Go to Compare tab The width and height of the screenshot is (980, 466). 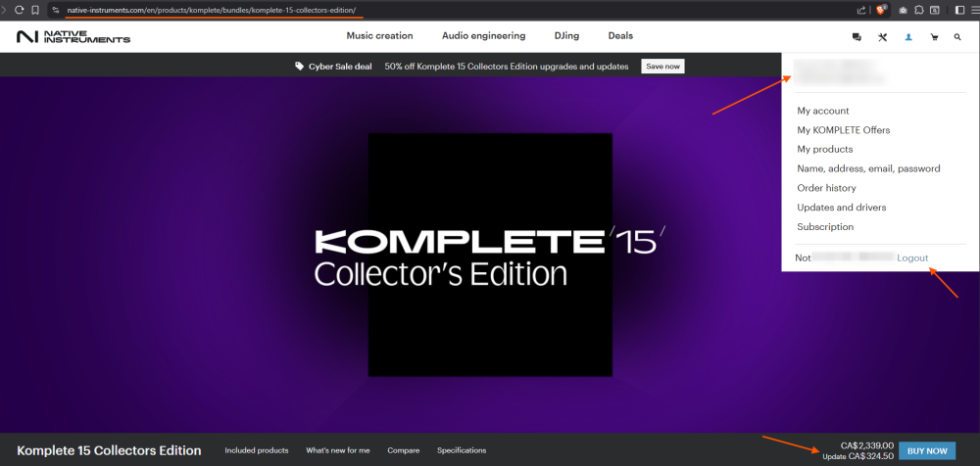(403, 450)
